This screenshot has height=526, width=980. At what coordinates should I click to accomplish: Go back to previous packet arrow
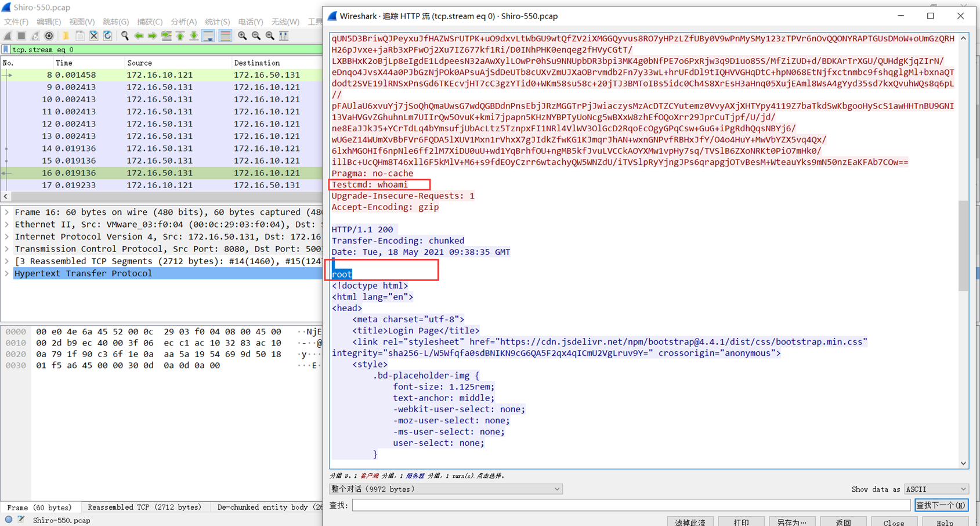[139, 36]
